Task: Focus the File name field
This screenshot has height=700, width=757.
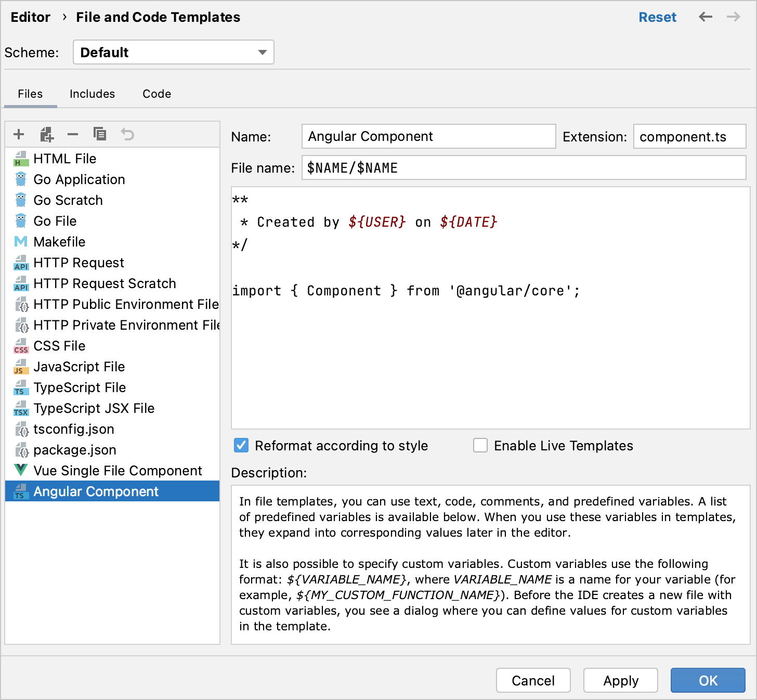Action: click(x=524, y=168)
